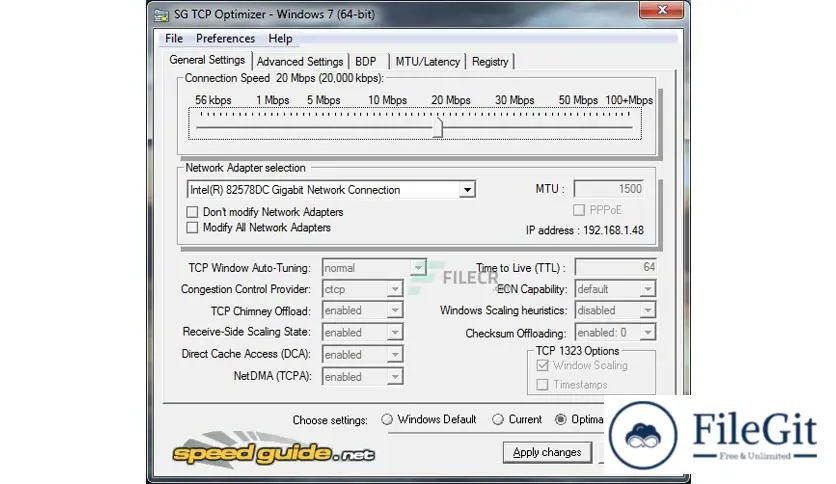Switch to the Registry tab
Image resolution: width=836 pixels, height=484 pixels.
(490, 62)
